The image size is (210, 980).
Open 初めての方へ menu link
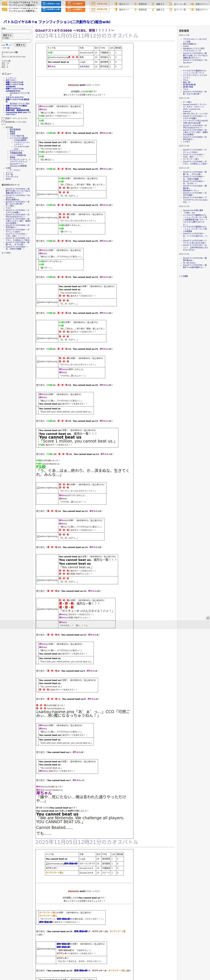tap(11, 80)
